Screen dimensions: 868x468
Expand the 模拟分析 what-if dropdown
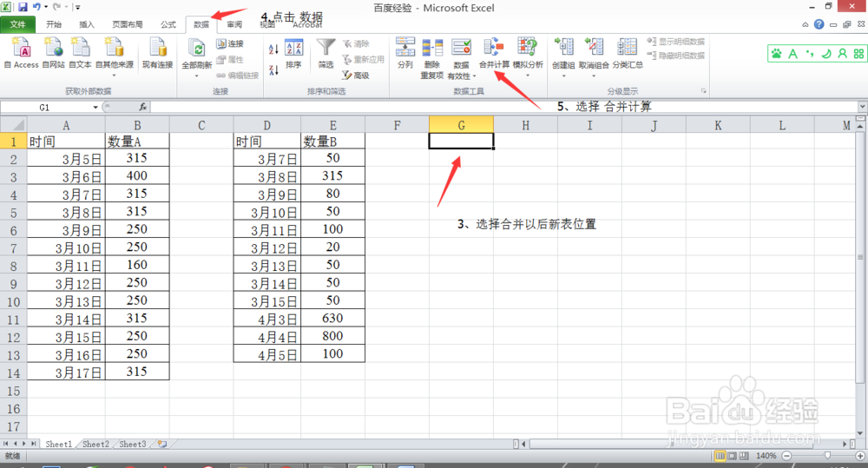coord(528,76)
